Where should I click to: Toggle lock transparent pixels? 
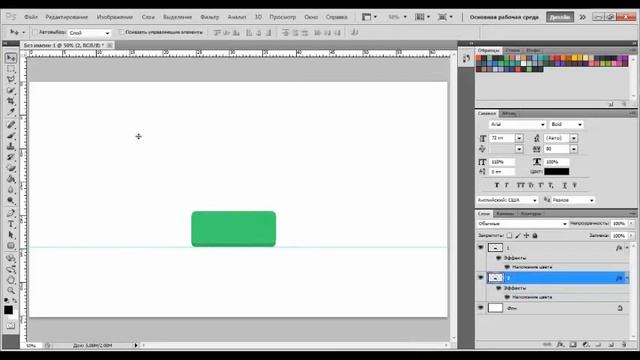click(x=509, y=236)
